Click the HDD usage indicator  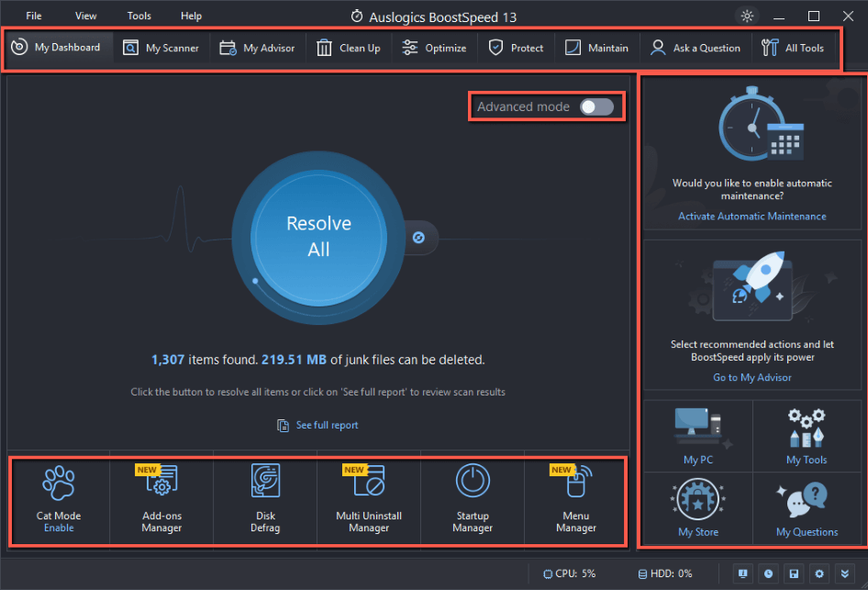click(x=665, y=574)
